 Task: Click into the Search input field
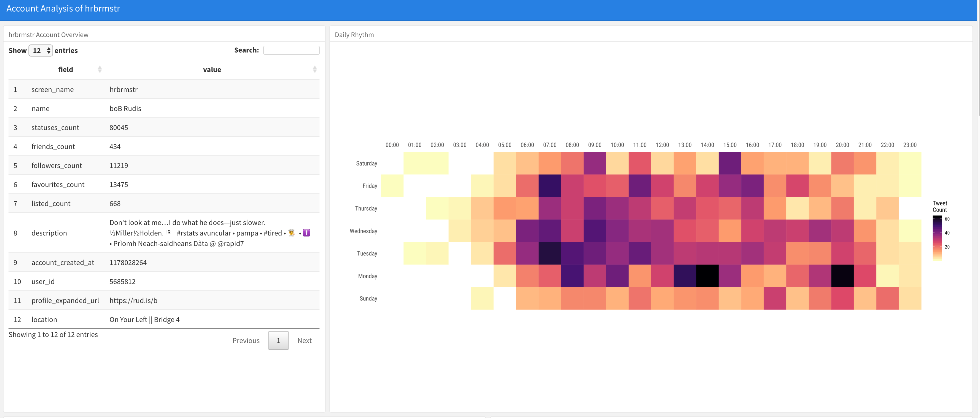[291, 50]
